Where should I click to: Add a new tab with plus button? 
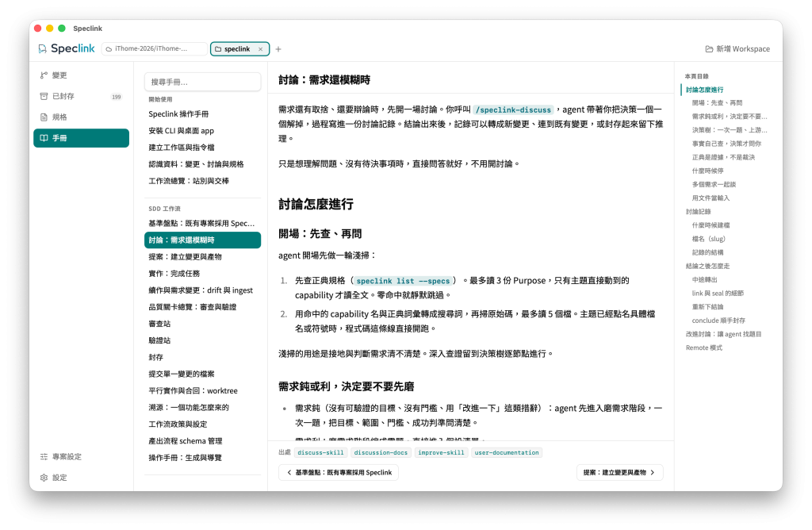(x=278, y=49)
